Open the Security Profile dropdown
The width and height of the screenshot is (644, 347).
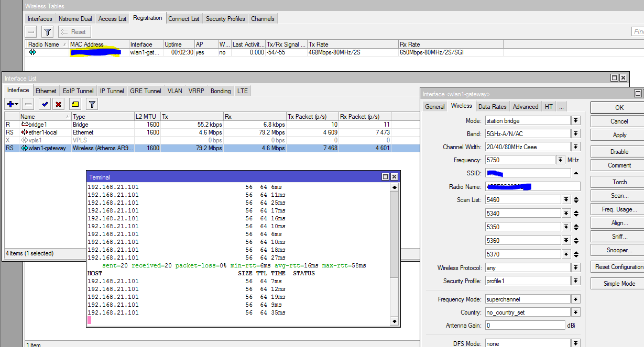[575, 281]
